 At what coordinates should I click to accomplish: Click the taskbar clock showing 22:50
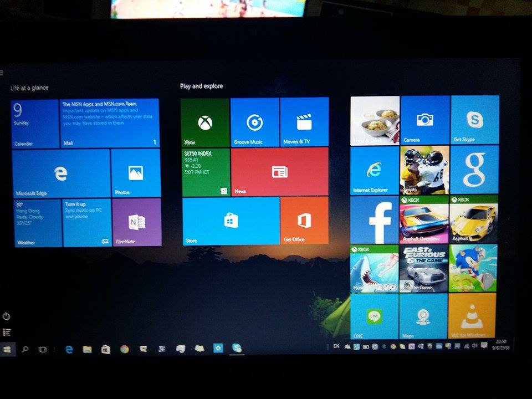point(501,344)
